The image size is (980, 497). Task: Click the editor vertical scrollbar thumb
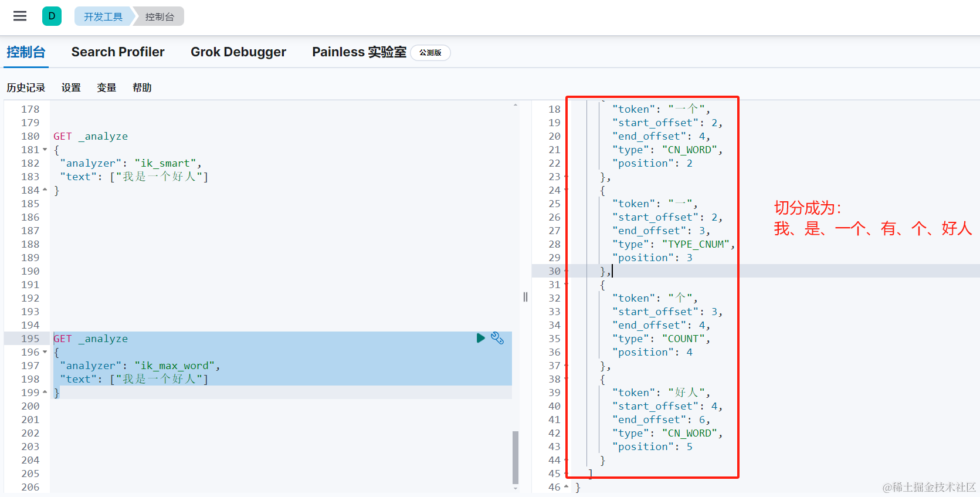(x=516, y=458)
